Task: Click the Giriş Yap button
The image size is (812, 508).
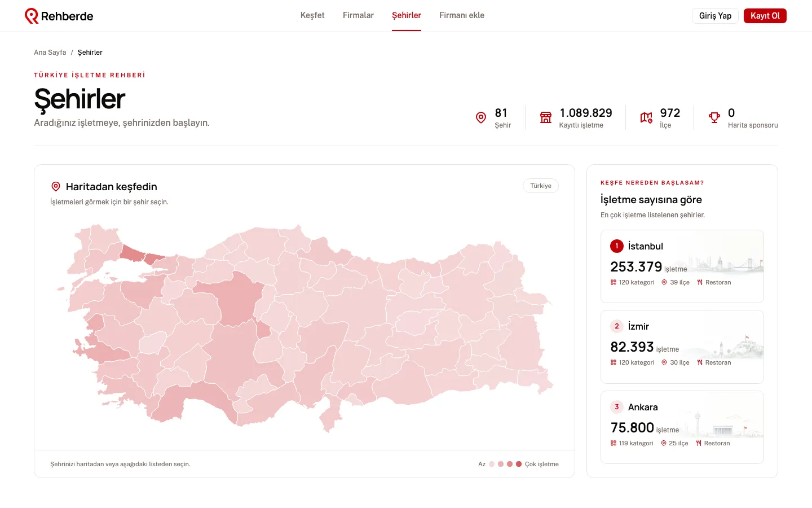Action: pyautogui.click(x=715, y=16)
